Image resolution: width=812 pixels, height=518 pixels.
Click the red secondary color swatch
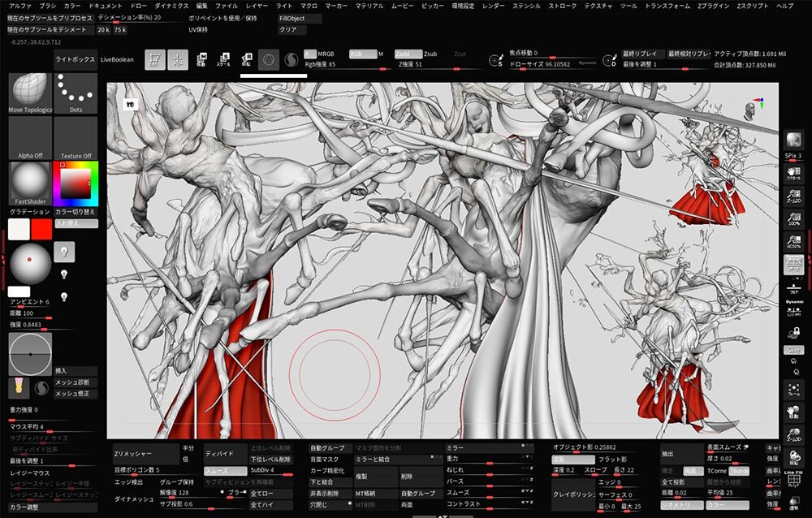41,229
